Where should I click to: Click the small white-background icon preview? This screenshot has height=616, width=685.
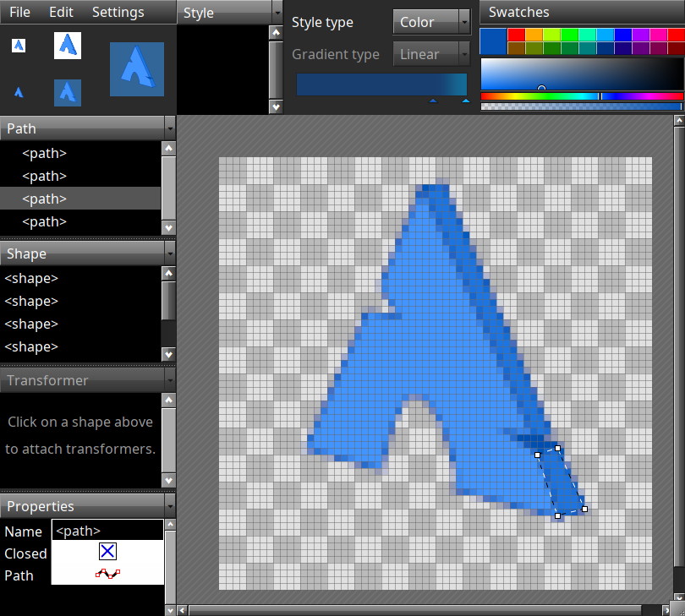point(19,46)
